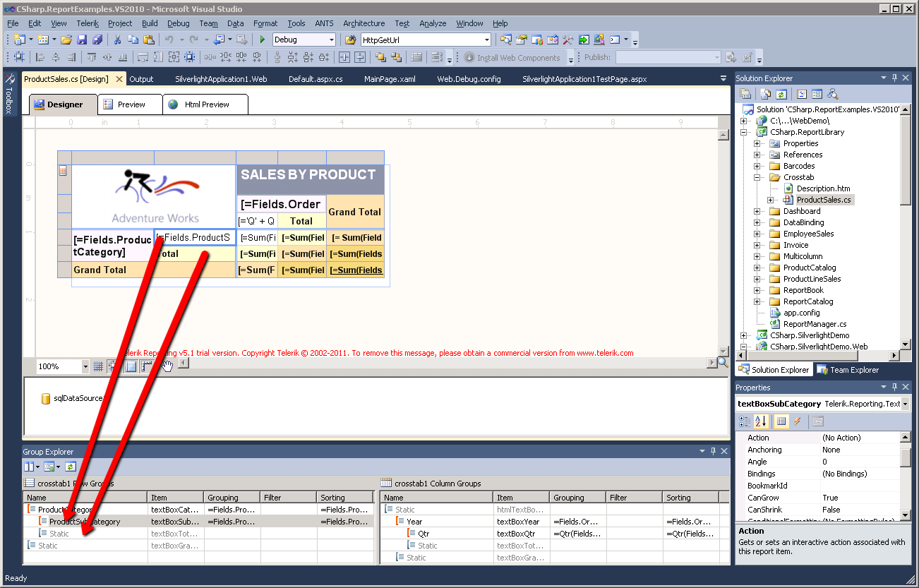Image resolution: width=919 pixels, height=588 pixels.
Task: Click the Bring to Front layout icon
Action: coord(381,58)
